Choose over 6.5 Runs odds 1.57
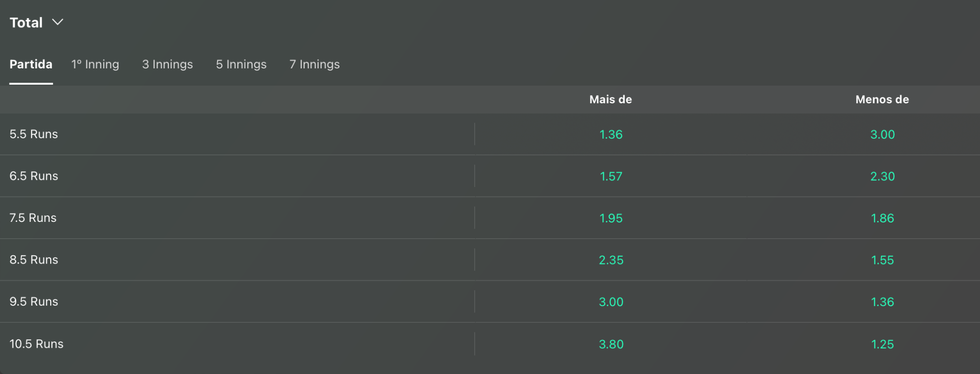The width and height of the screenshot is (980, 374). (x=611, y=176)
